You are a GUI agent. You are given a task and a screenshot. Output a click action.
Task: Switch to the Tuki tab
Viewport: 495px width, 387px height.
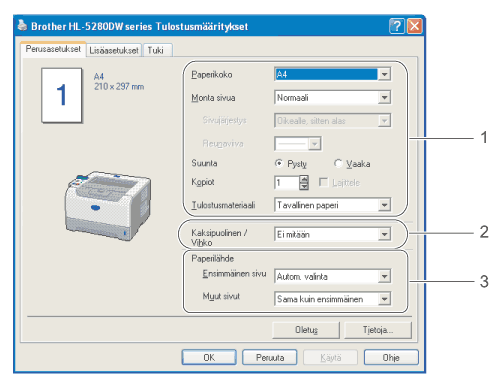tap(157, 50)
